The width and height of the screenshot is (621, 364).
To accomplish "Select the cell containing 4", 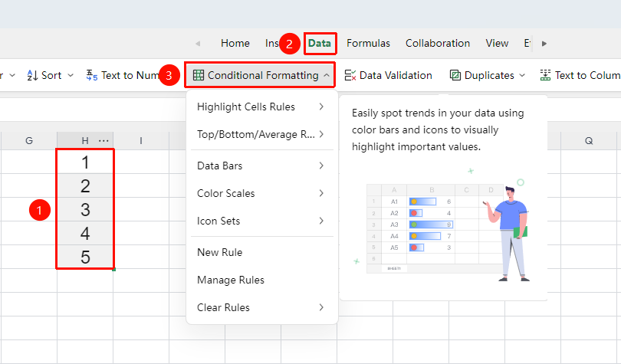I will (85, 233).
